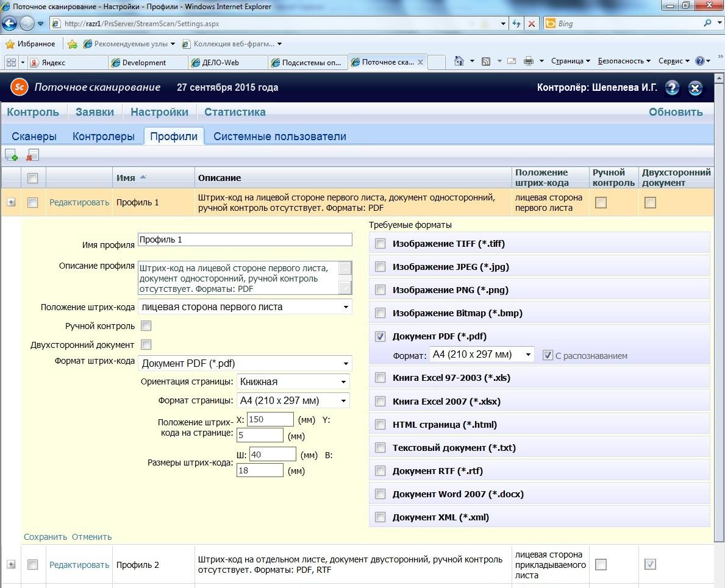Image resolution: width=725 pixels, height=588 pixels.
Task: Switch to the Контролеры tab
Action: (104, 136)
